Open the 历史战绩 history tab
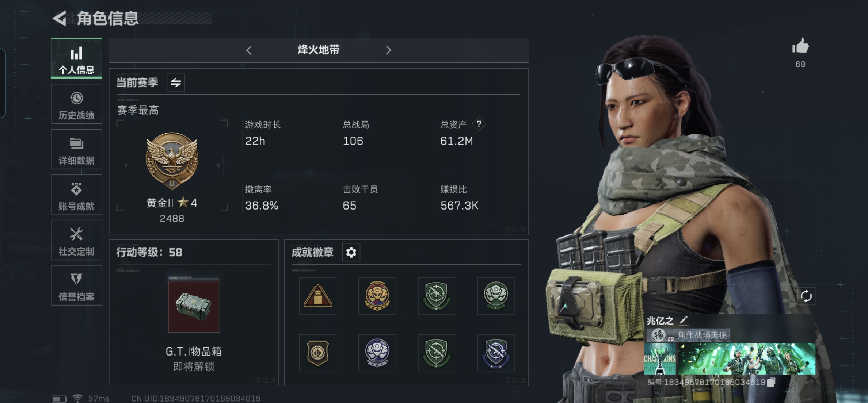This screenshot has height=403, width=868. click(x=77, y=104)
